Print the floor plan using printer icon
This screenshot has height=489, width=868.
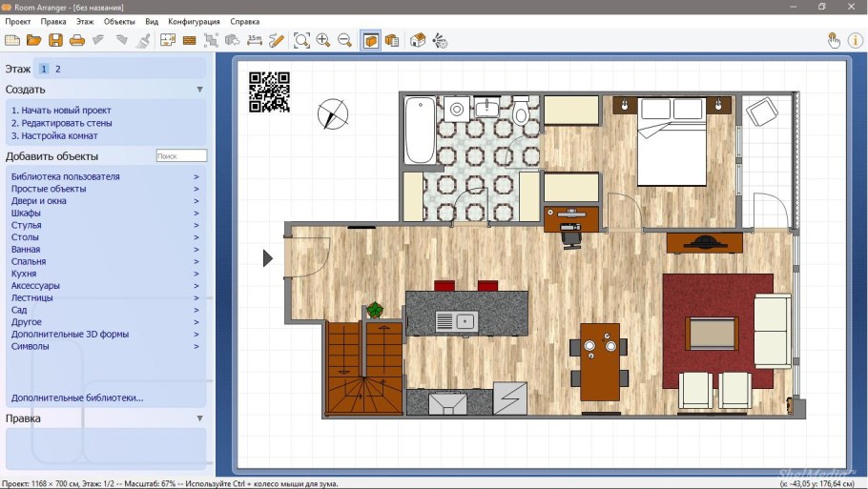[77, 40]
